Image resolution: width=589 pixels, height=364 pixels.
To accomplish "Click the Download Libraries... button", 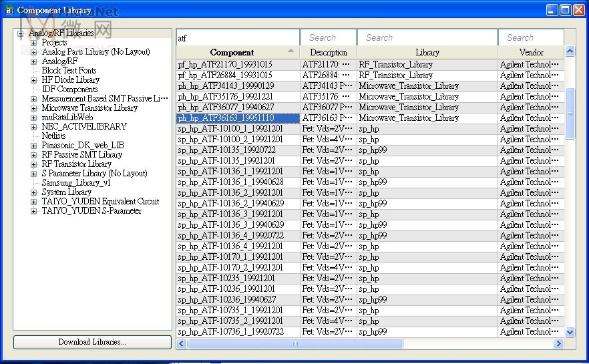I will pyautogui.click(x=92, y=342).
